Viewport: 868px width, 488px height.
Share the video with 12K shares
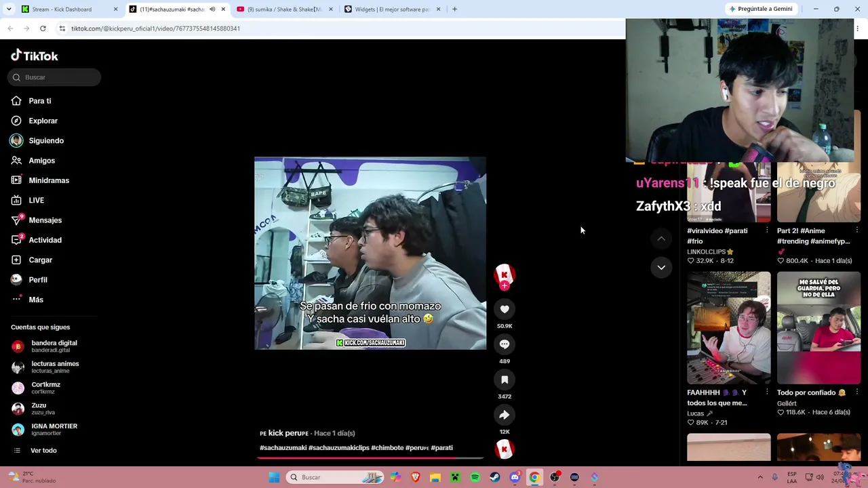505,415
